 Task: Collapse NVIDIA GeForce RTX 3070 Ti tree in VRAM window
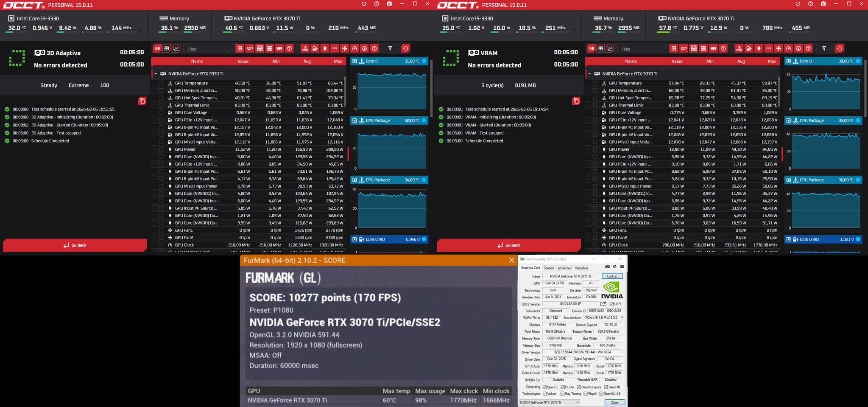coord(589,74)
